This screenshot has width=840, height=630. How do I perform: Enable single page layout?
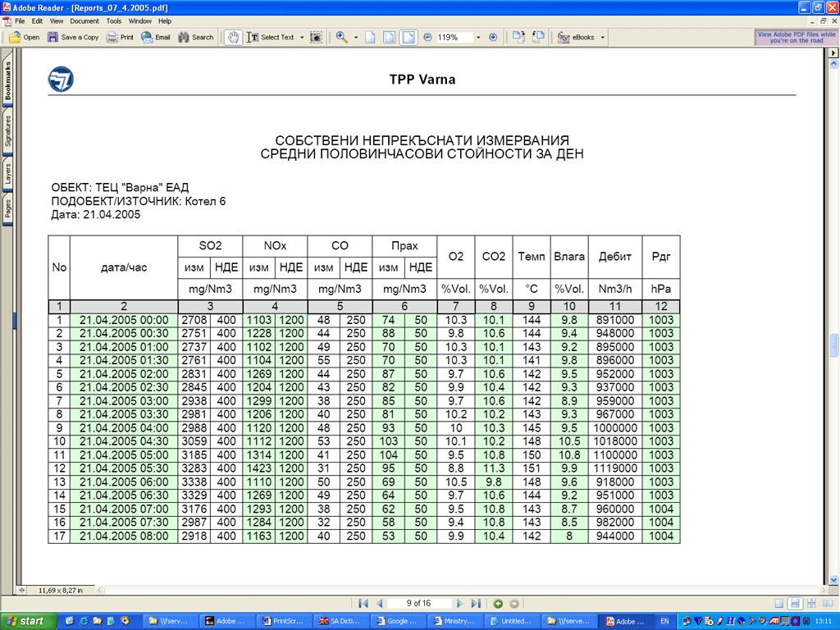point(779,603)
